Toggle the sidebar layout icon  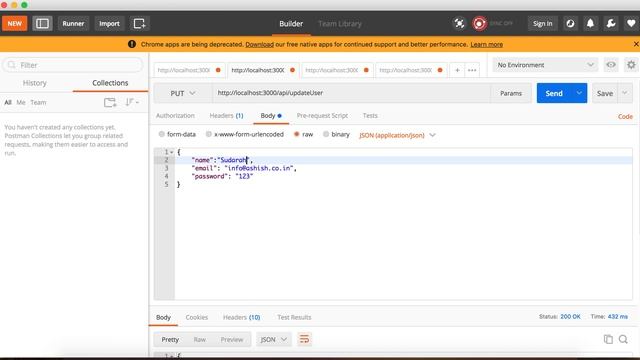pos(42,23)
